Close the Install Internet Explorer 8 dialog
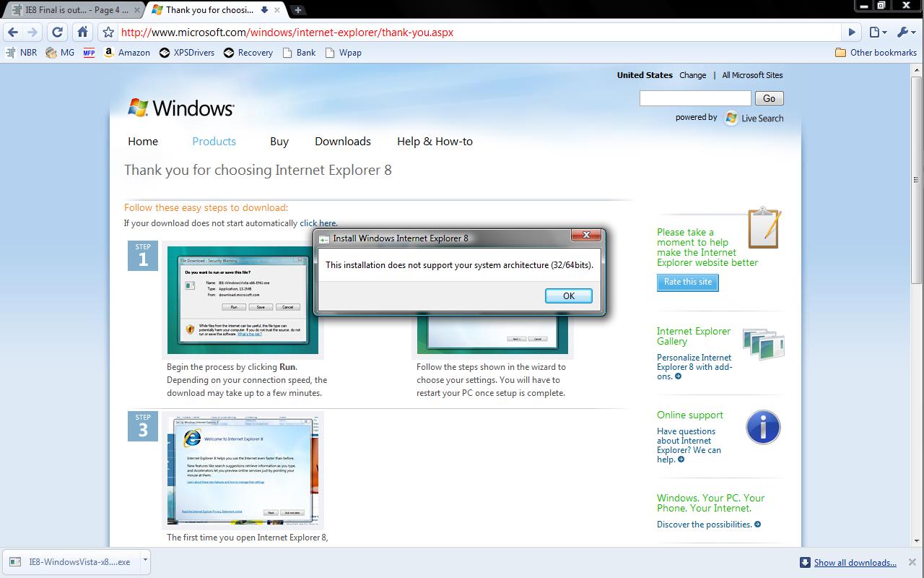This screenshot has width=924, height=578. coord(586,236)
